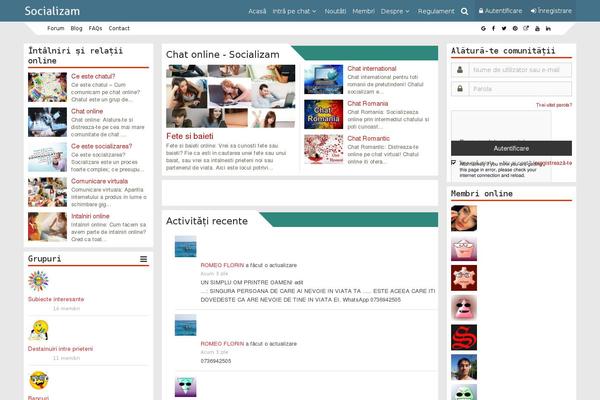Viewport: 600px width, 400px height.
Task: Open the YouTube social icon
Action: pos(537,28)
